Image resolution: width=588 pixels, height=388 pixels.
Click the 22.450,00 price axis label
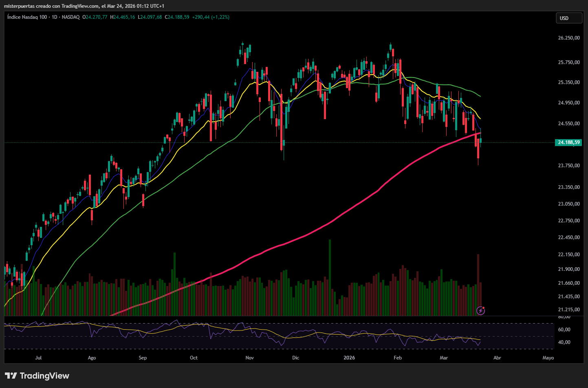click(x=569, y=237)
